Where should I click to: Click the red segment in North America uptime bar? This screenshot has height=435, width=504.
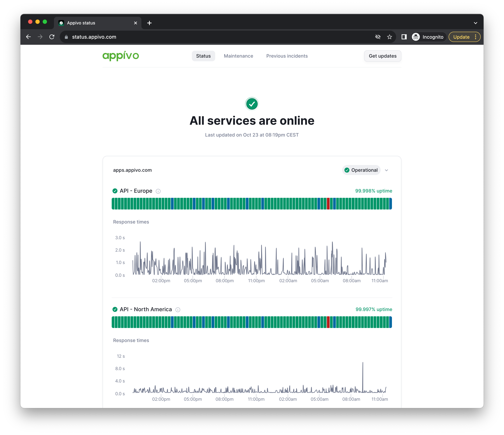click(328, 322)
